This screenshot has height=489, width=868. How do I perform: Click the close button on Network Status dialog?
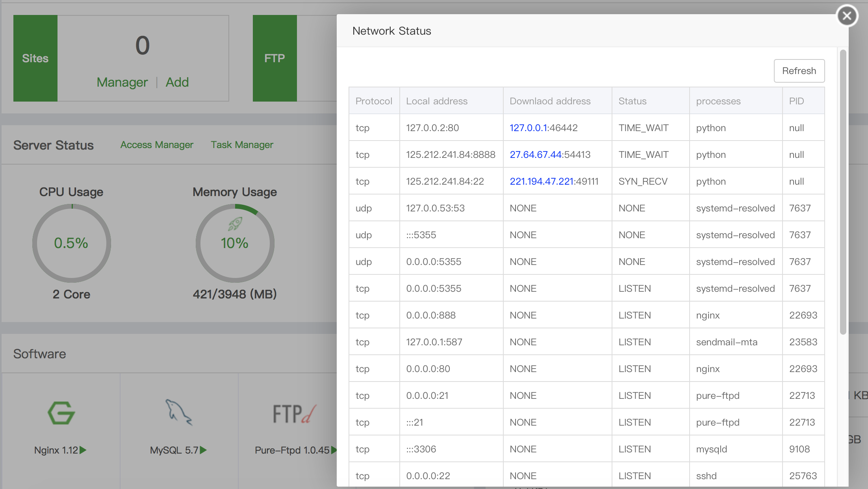847,15
